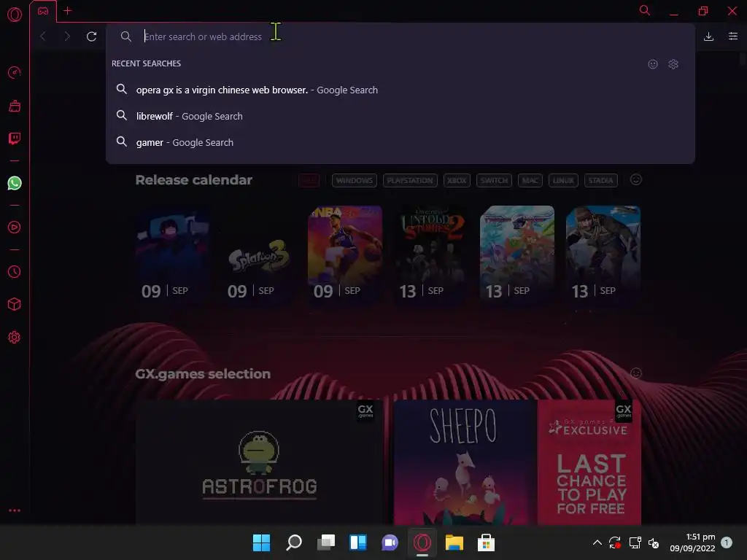Open Widgets on taskbar
747x560 pixels.
click(x=357, y=542)
